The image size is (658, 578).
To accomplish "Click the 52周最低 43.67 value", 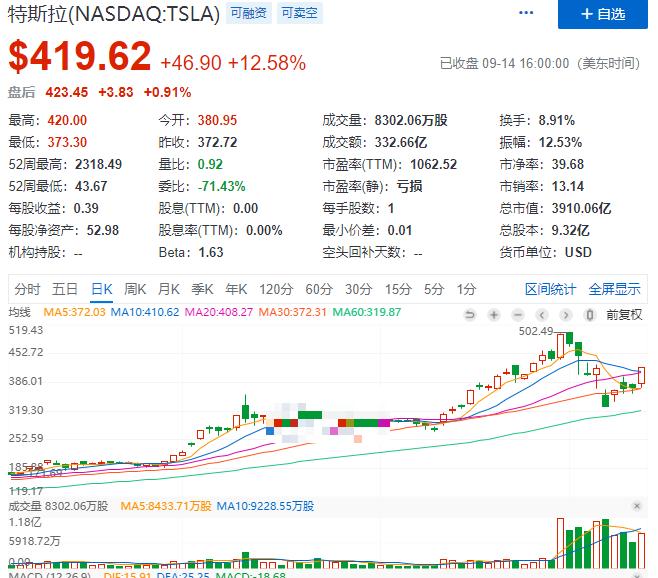I will tap(91, 186).
